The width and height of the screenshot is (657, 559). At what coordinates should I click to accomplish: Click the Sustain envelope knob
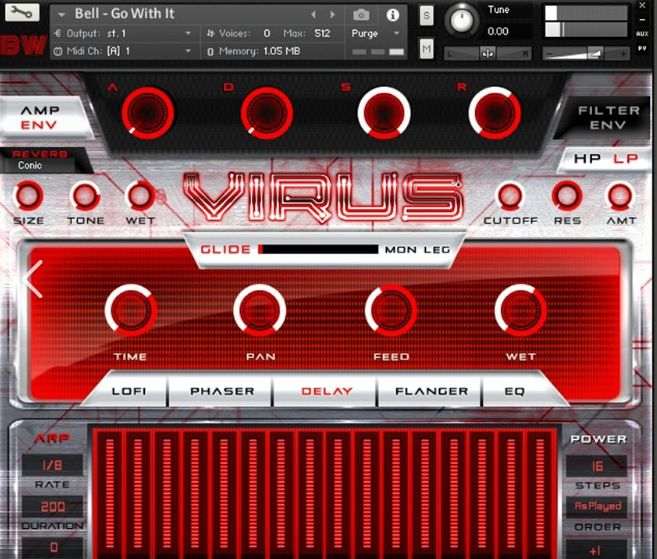384,112
